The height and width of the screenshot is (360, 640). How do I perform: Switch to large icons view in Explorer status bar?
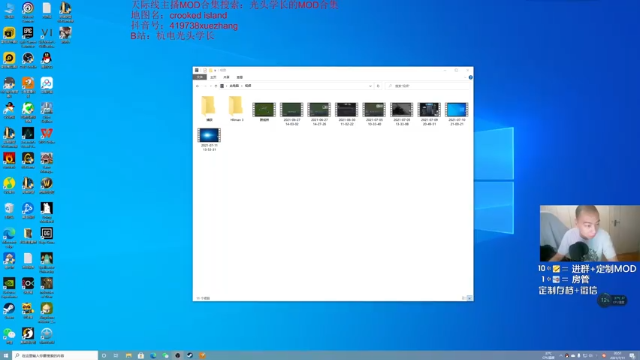pos(470,298)
